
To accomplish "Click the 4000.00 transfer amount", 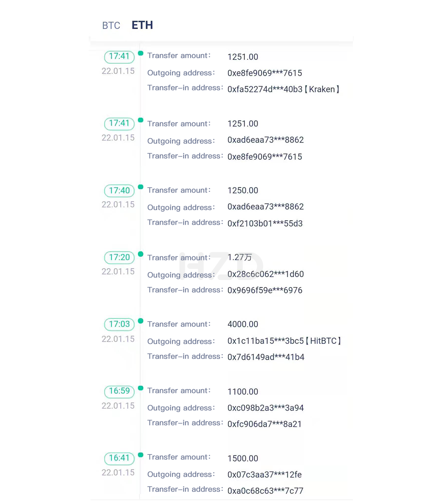I will click(x=243, y=324).
